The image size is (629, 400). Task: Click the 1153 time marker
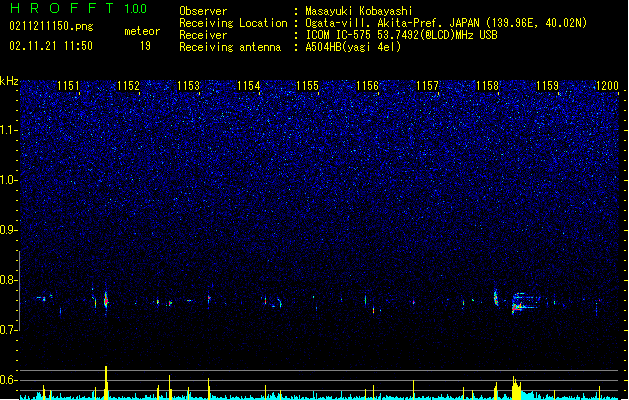[189, 86]
